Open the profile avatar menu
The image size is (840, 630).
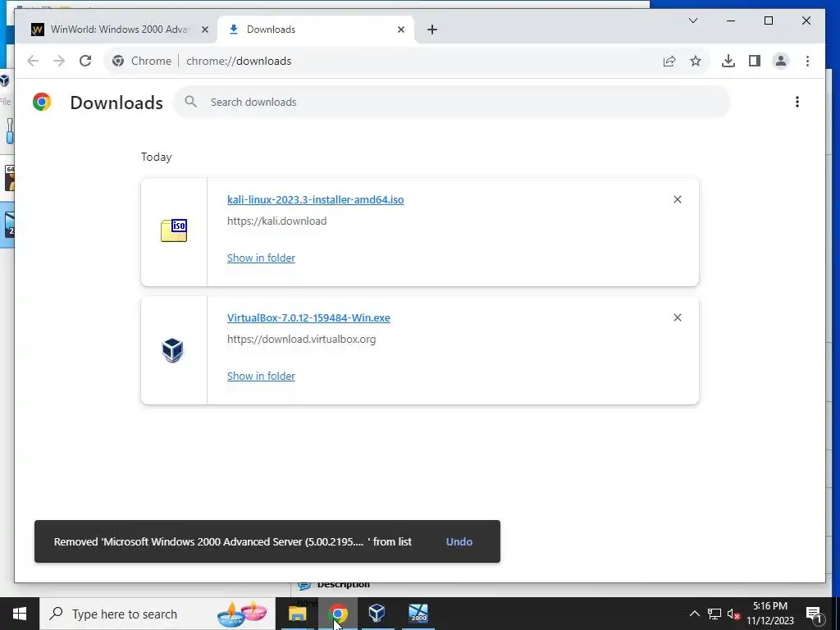pos(781,61)
